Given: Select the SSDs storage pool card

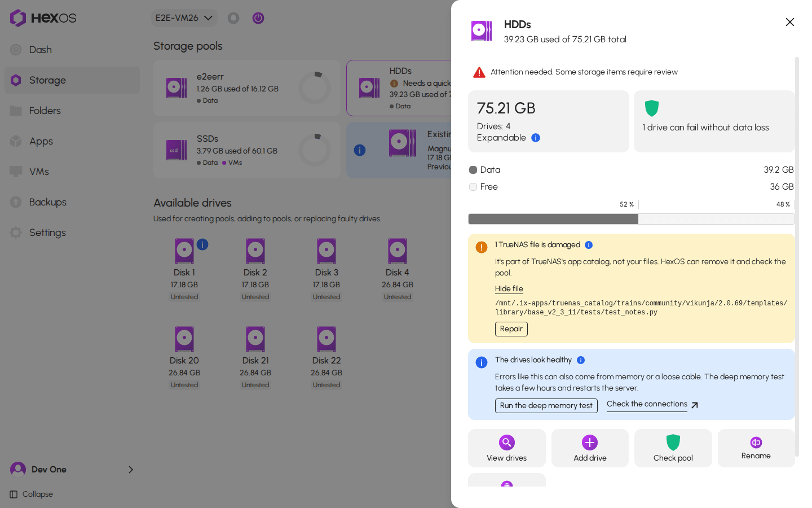Looking at the screenshot, I should [247, 150].
